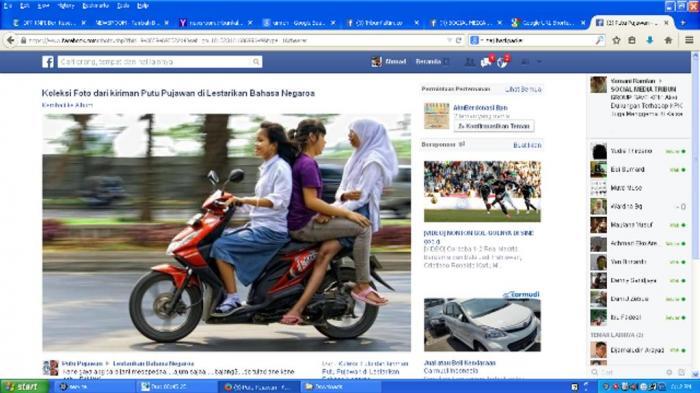
Task: Click the Windows Start button
Action: point(24,387)
